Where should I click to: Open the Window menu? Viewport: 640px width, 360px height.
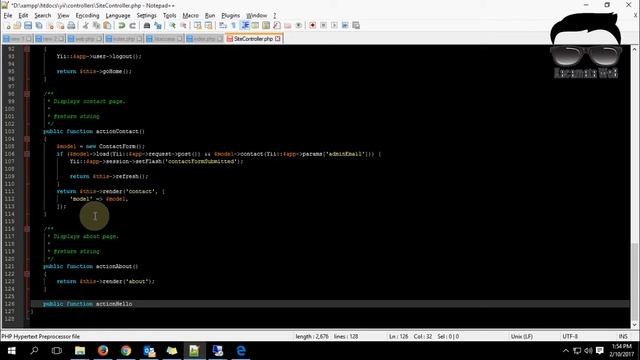click(x=256, y=16)
